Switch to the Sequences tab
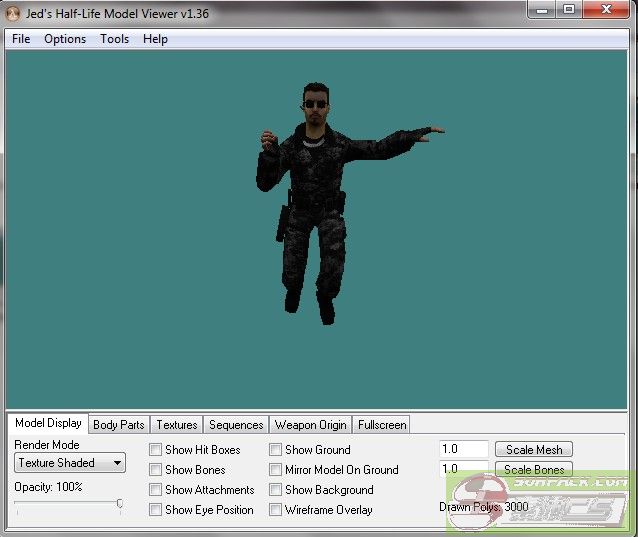Viewport: 638px width, 537px height. [236, 425]
